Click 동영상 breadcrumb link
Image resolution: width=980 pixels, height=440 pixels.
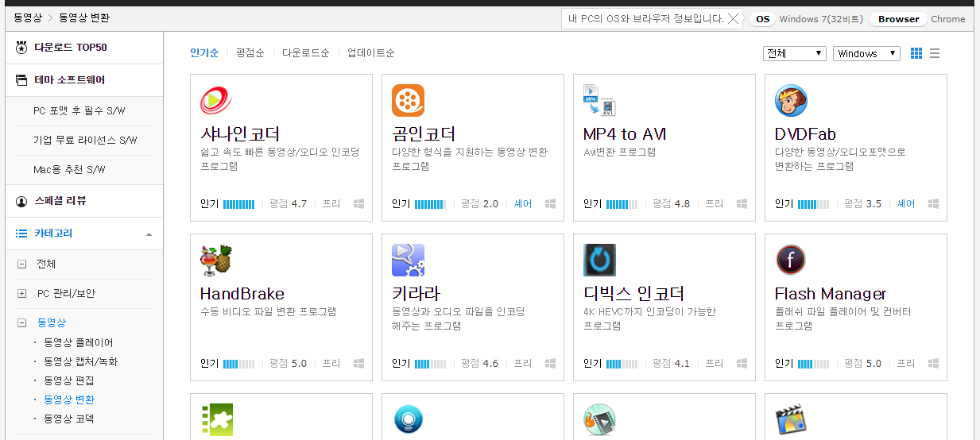coord(28,17)
